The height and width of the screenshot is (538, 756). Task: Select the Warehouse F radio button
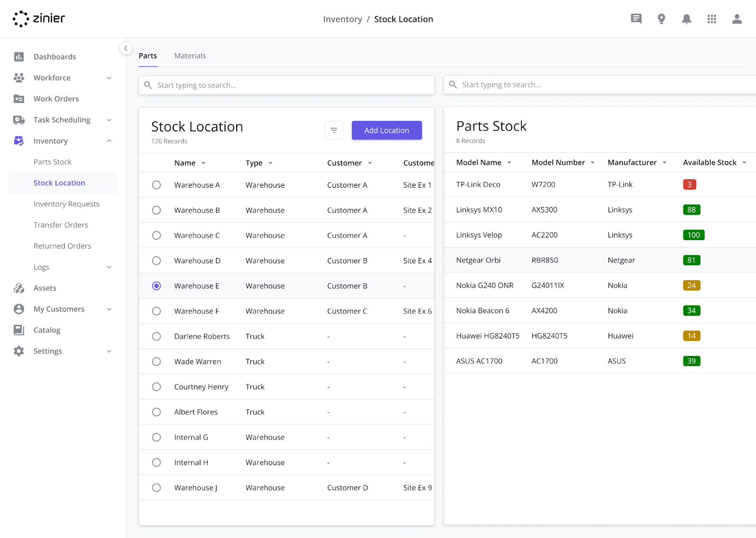(156, 311)
